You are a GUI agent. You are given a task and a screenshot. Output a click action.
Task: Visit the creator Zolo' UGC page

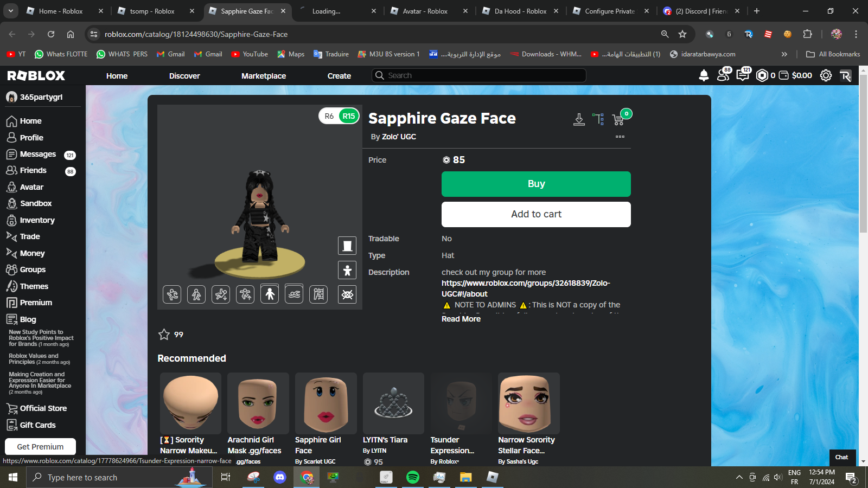click(x=399, y=137)
